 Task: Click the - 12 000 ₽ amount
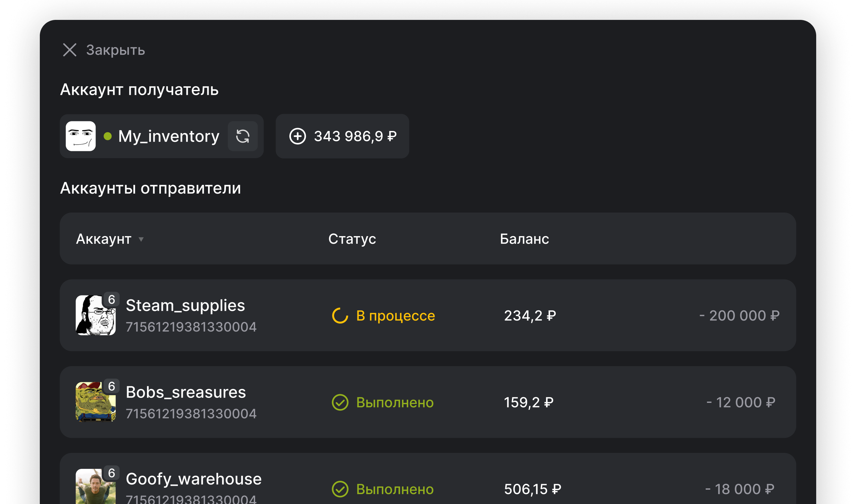click(741, 403)
